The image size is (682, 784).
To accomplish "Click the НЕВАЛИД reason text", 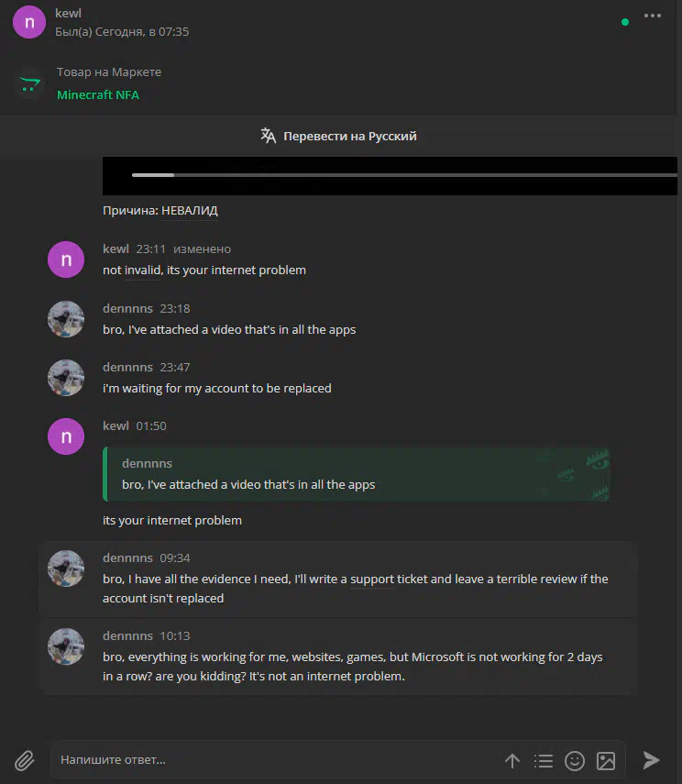I will 190,211.
